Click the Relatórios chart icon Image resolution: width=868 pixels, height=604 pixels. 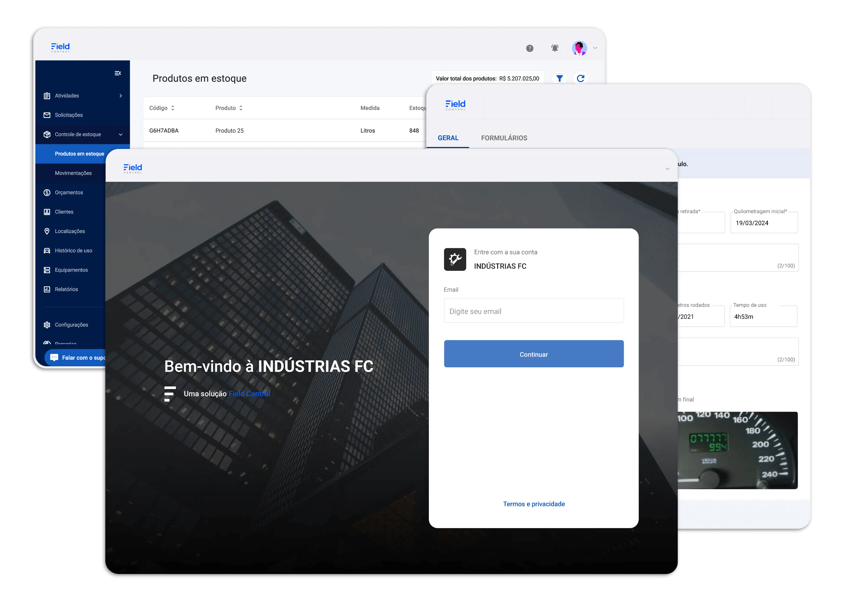(x=47, y=289)
